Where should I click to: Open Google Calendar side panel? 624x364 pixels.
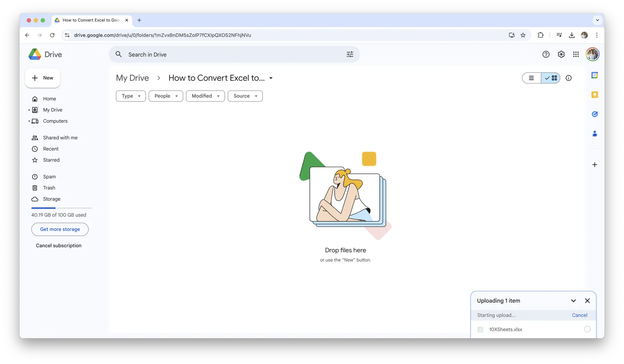pos(594,75)
